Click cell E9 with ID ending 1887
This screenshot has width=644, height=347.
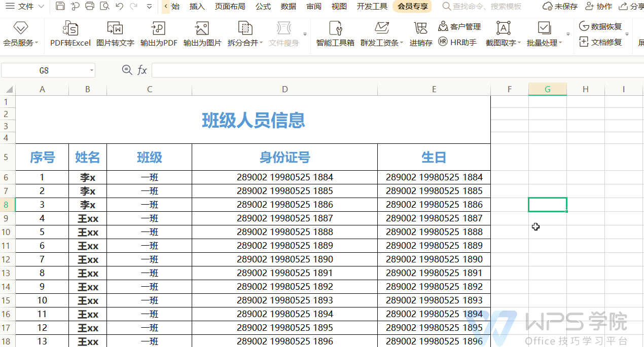click(434, 218)
